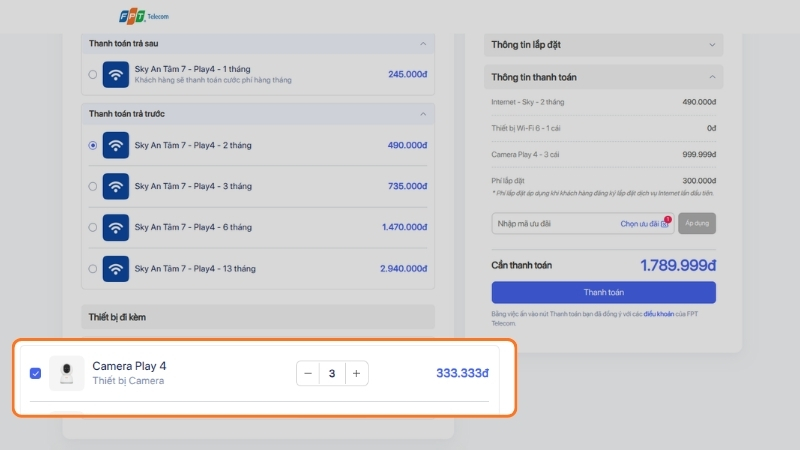Open the Camera Play 4 product thumbnail
The image size is (800, 450).
[66, 373]
